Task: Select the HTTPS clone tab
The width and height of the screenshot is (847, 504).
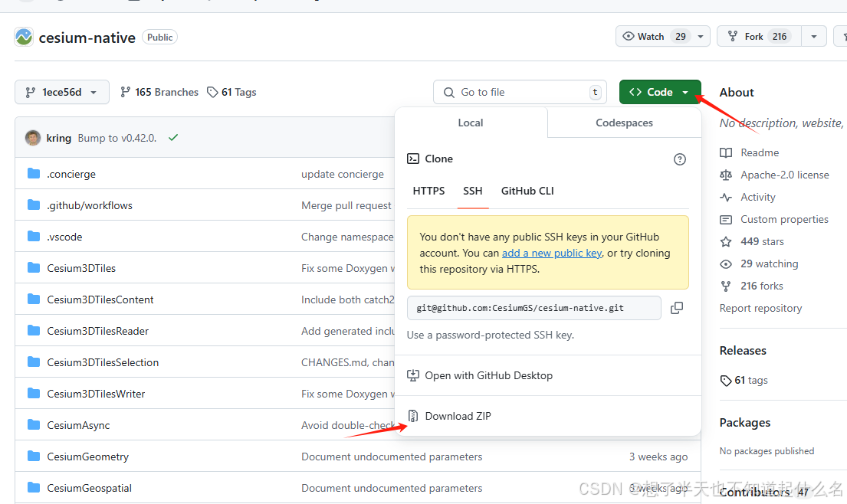Action: [429, 191]
